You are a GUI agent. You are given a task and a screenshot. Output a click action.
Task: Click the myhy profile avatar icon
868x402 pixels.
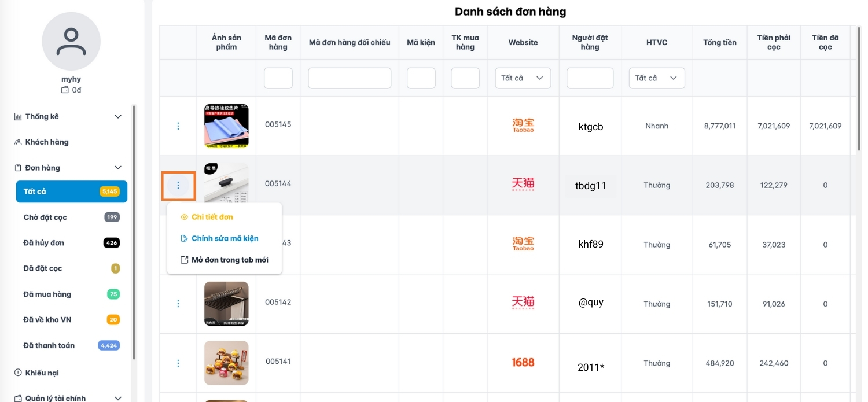[71, 42]
